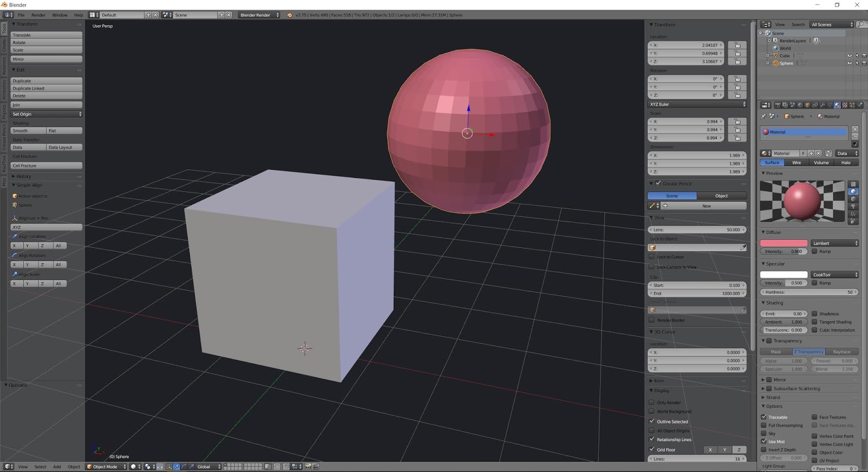The width and height of the screenshot is (868, 472).
Task: Open CookTorr specular shader dropdown
Action: coord(835,275)
